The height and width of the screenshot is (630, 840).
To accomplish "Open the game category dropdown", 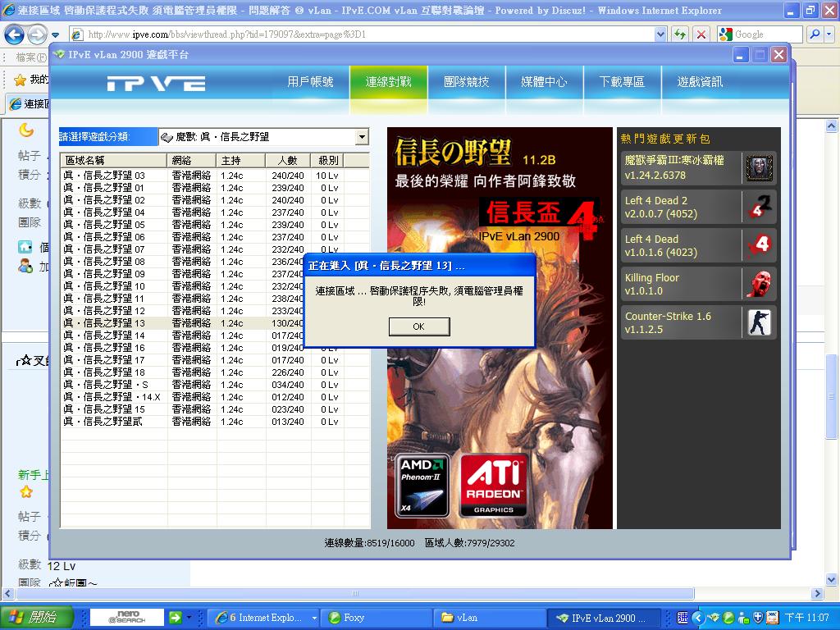I will pyautogui.click(x=362, y=137).
